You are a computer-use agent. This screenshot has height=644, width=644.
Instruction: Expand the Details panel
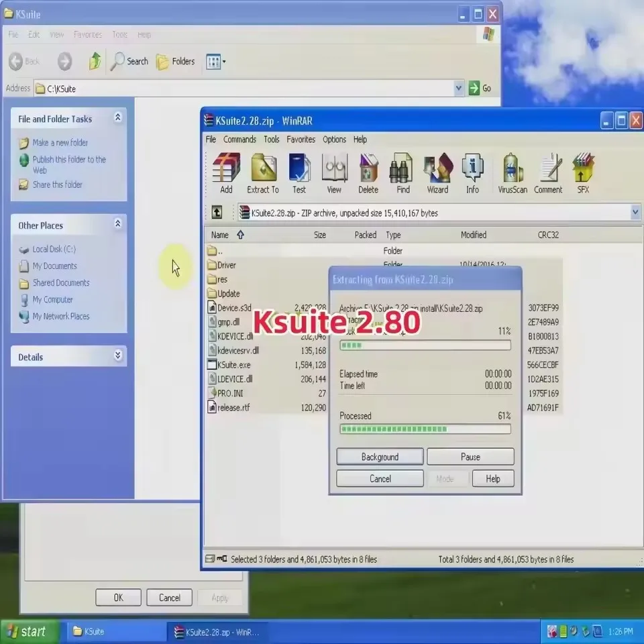[x=117, y=356]
